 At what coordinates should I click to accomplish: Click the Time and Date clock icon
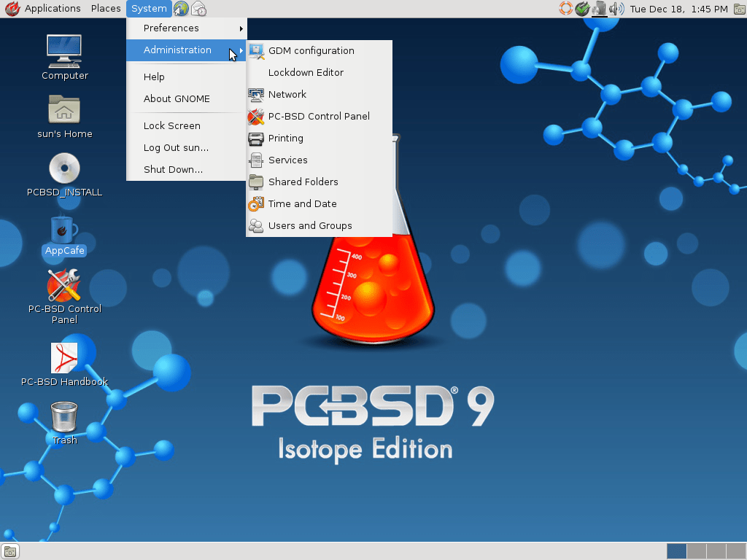[x=256, y=204]
